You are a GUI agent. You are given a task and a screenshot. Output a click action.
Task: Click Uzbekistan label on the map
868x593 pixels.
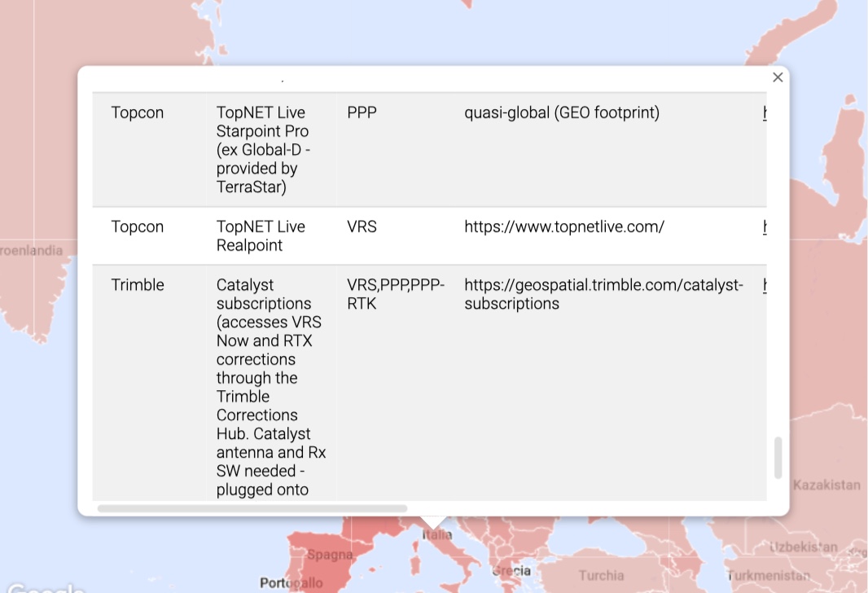[x=804, y=547]
